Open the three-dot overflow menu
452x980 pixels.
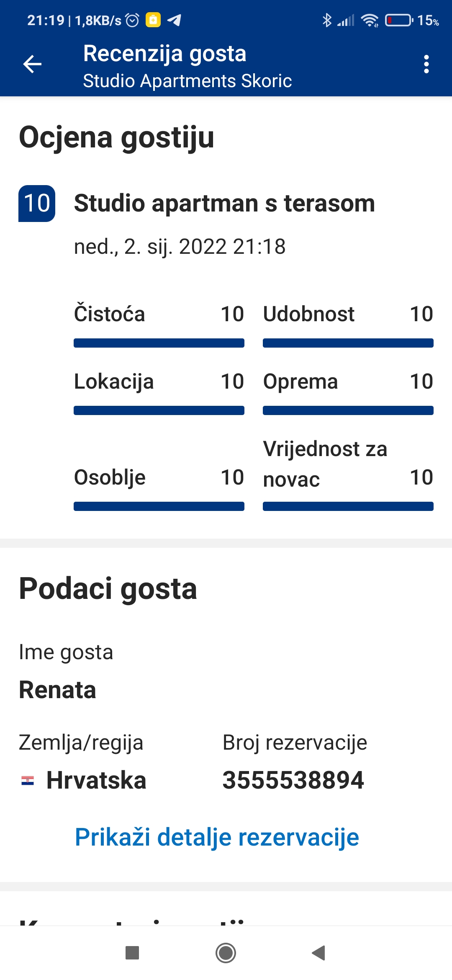426,64
